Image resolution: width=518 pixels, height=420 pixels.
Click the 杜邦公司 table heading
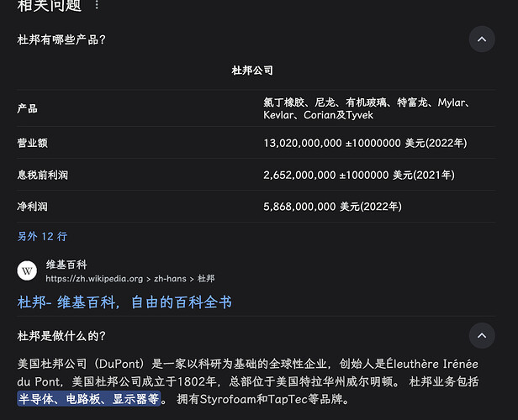(252, 71)
